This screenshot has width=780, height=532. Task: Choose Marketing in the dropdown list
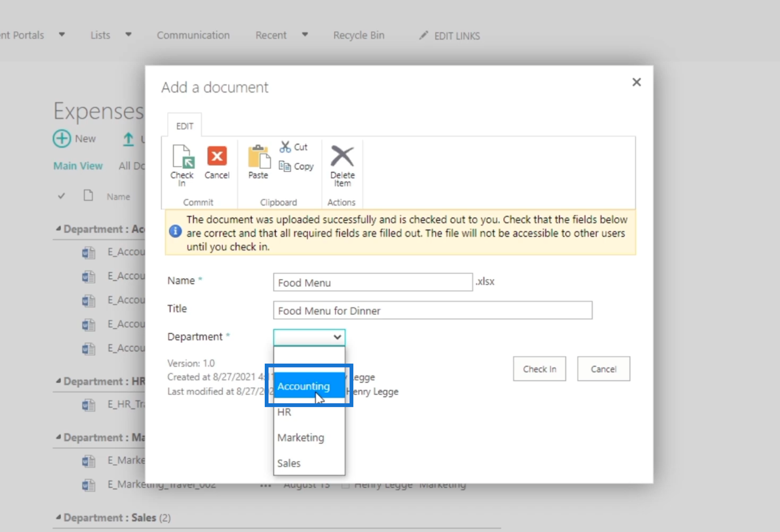click(301, 437)
